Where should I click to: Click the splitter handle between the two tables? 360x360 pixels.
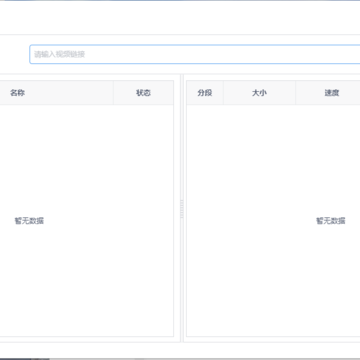point(182,209)
